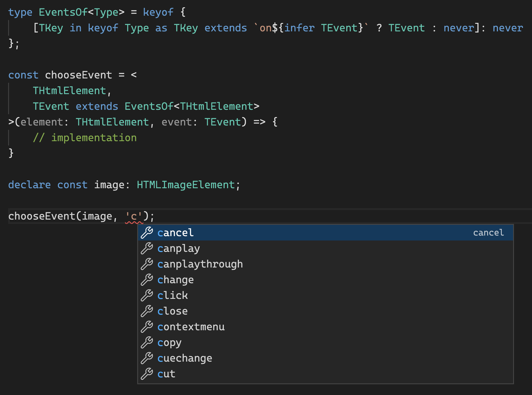The image size is (532, 395).
Task: Select the 'cancel' suggestion
Action: 326,233
